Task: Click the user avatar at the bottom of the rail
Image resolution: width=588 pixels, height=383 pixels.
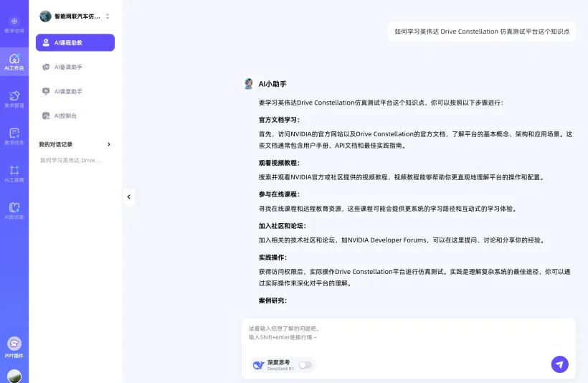Action: [14, 376]
